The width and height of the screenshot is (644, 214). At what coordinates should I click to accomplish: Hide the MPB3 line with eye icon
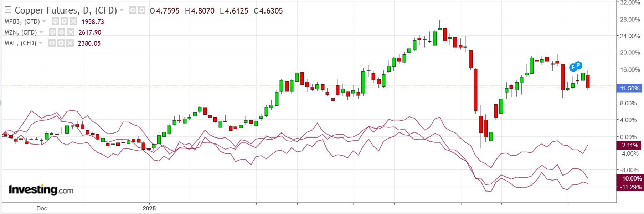pos(55,21)
